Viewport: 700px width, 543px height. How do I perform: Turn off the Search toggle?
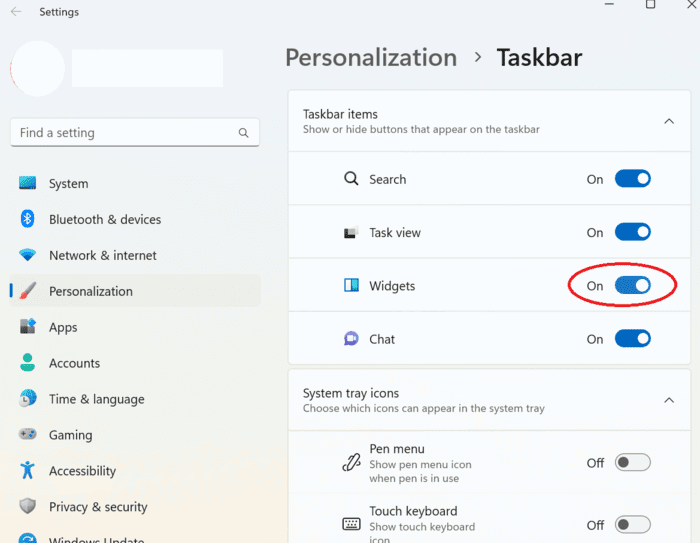[633, 179]
